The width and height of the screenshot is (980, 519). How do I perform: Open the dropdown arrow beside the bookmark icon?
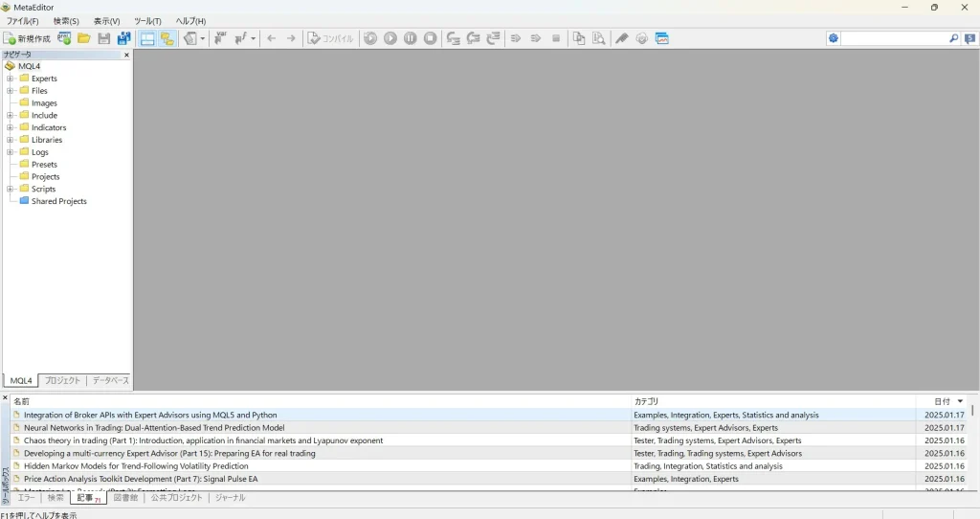point(203,38)
